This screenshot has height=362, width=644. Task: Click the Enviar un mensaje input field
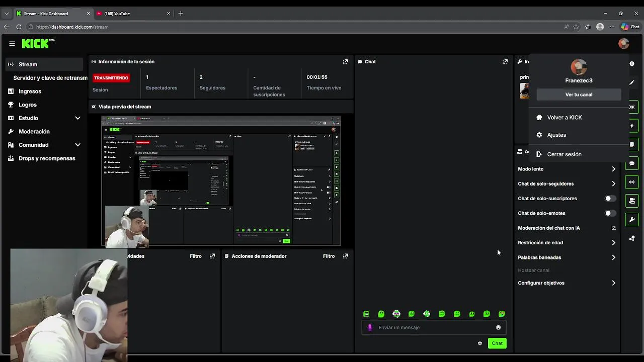tap(434, 327)
